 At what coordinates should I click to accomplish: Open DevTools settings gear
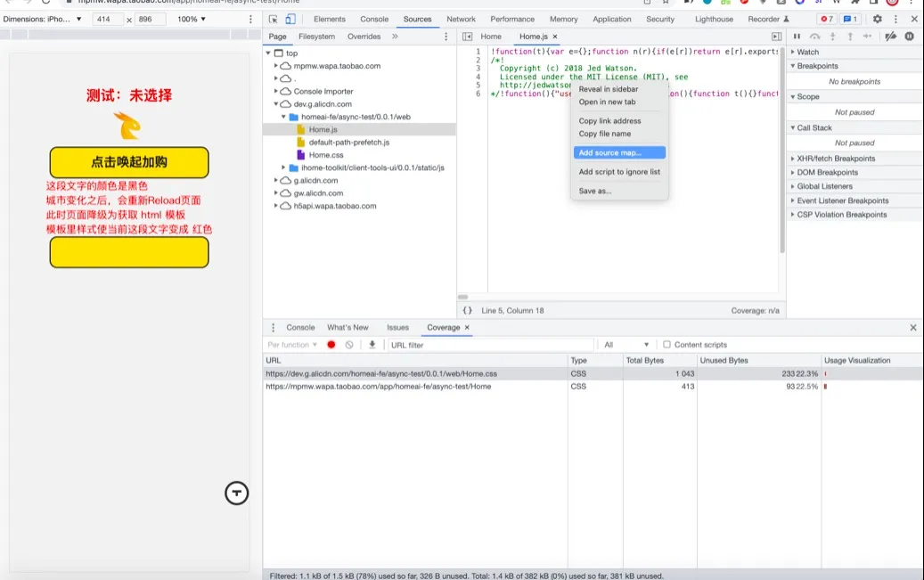coord(878,19)
